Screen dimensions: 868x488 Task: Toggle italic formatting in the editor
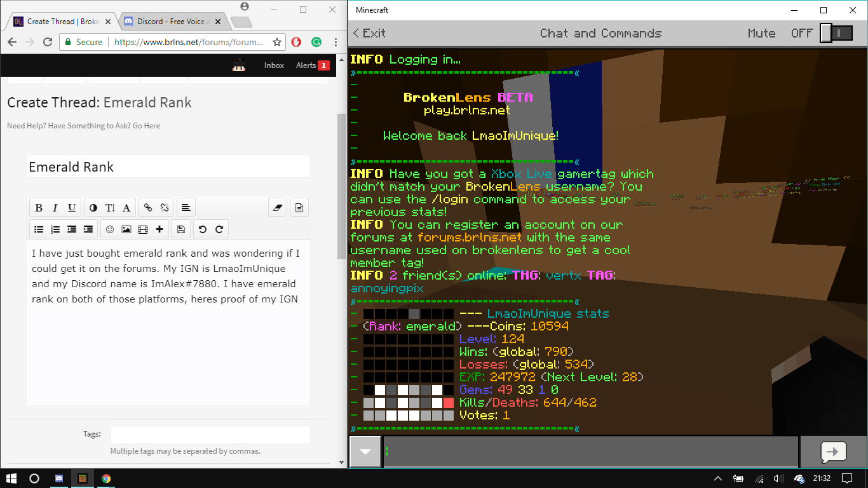(x=55, y=207)
